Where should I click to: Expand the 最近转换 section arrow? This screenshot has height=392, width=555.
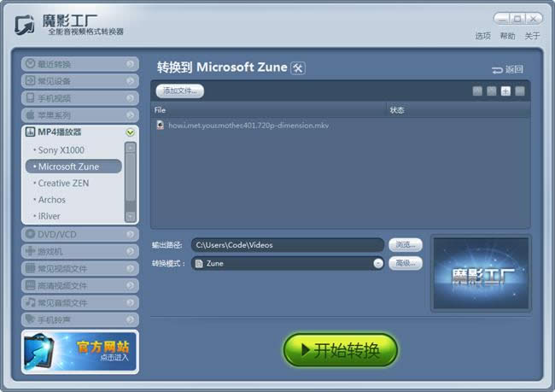[131, 64]
